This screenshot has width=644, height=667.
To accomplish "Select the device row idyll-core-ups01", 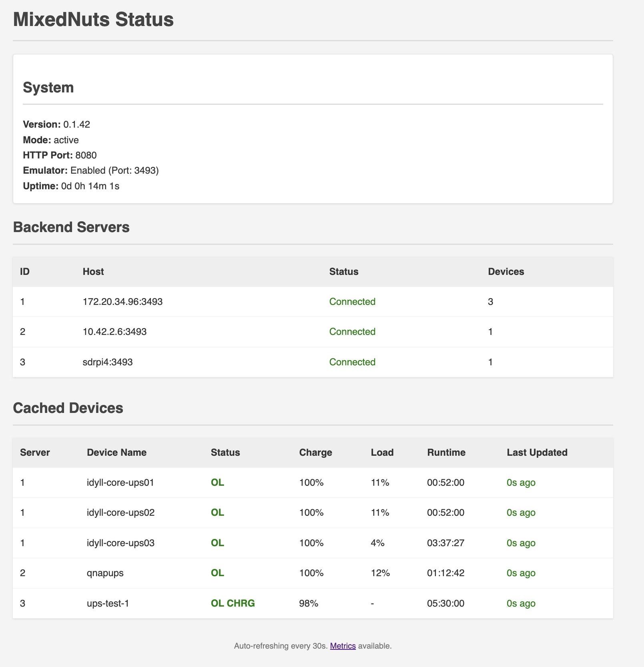I will coord(121,483).
